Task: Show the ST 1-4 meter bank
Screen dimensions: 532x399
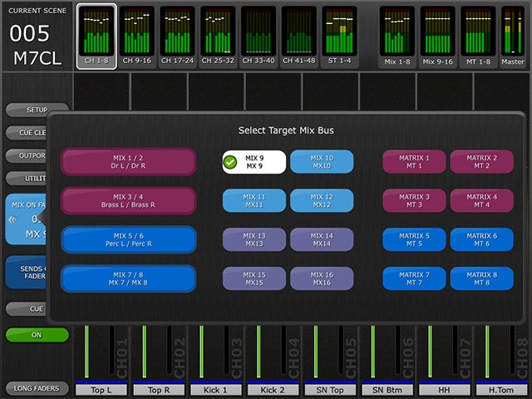Action: pyautogui.click(x=339, y=35)
